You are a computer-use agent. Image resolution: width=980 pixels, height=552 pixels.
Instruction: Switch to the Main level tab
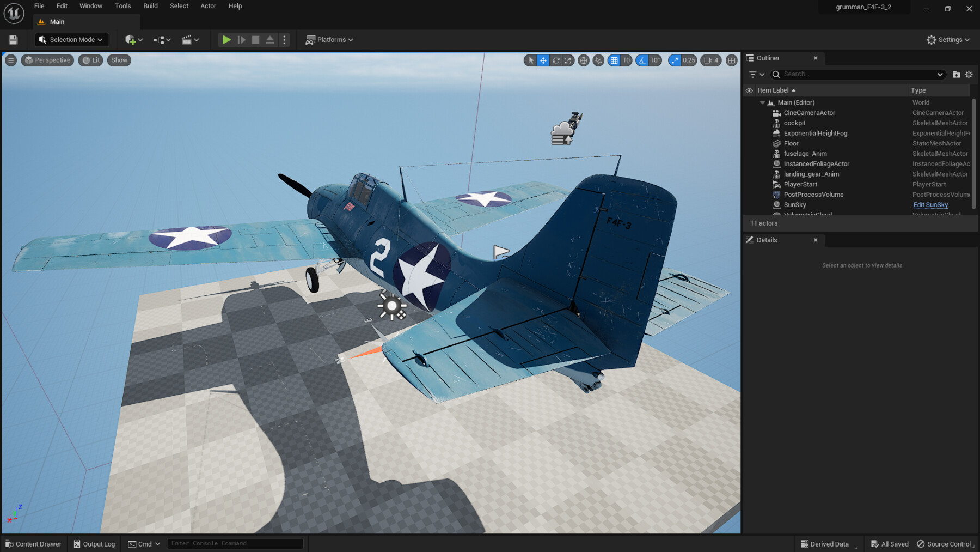click(x=86, y=22)
